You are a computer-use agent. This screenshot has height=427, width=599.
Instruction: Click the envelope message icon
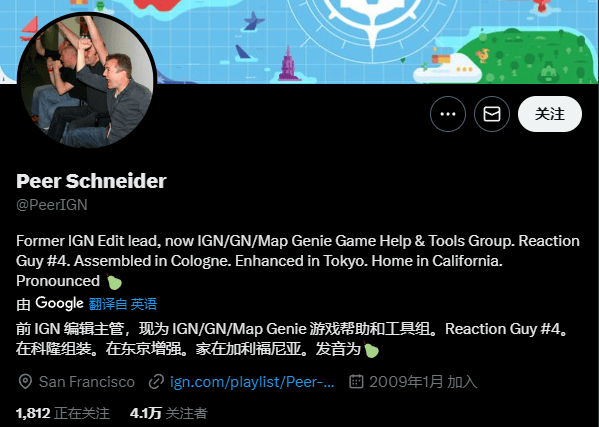(x=492, y=114)
